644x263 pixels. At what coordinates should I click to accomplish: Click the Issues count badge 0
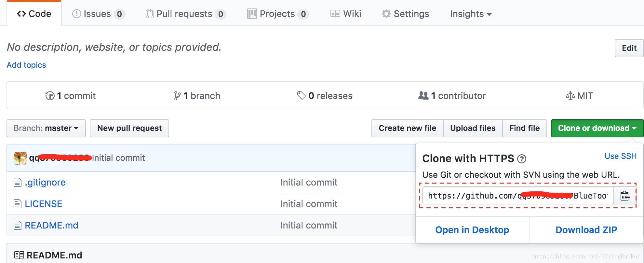click(x=119, y=14)
